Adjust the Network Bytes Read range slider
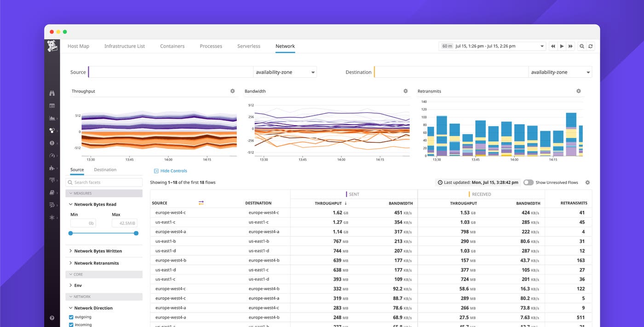Screen dimensions: 644x327 click(103, 233)
